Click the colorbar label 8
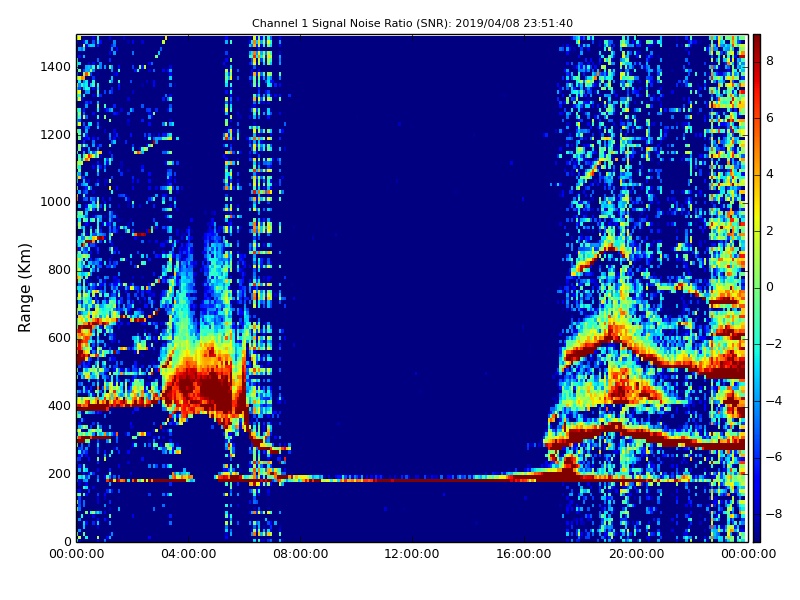The image size is (800, 600). point(770,61)
